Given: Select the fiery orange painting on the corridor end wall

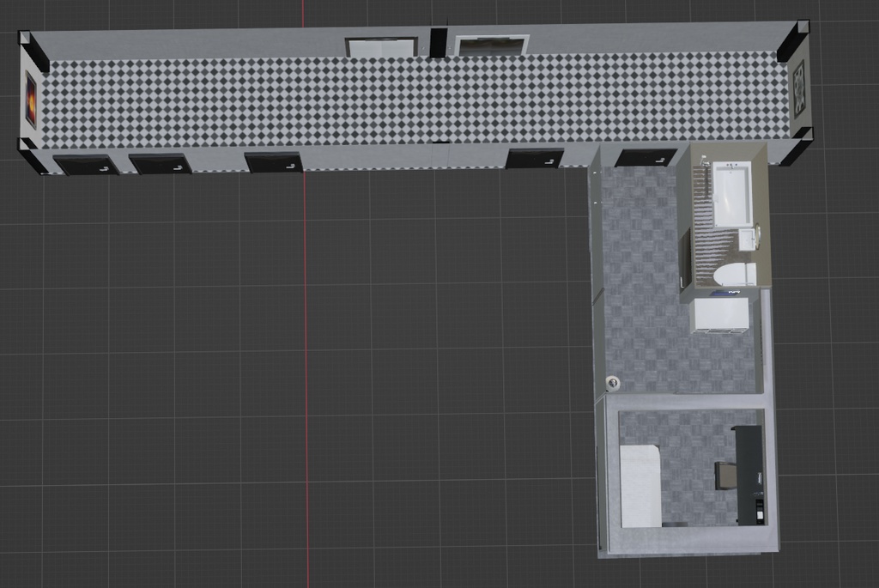Looking at the screenshot, I should tap(32, 100).
